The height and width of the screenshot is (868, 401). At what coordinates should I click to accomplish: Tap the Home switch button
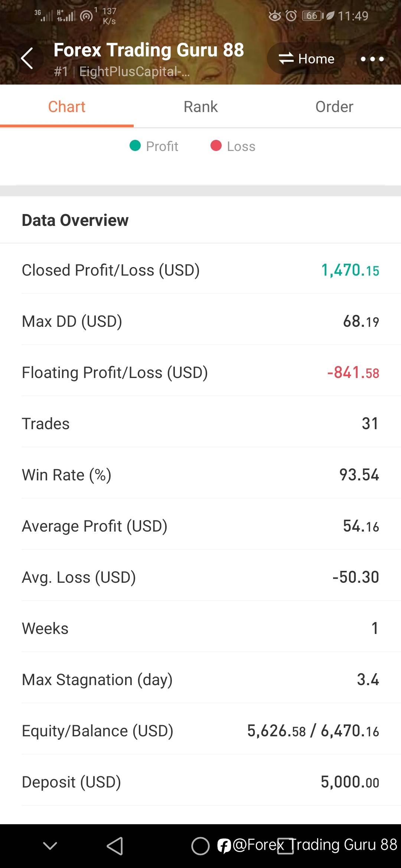tap(306, 59)
